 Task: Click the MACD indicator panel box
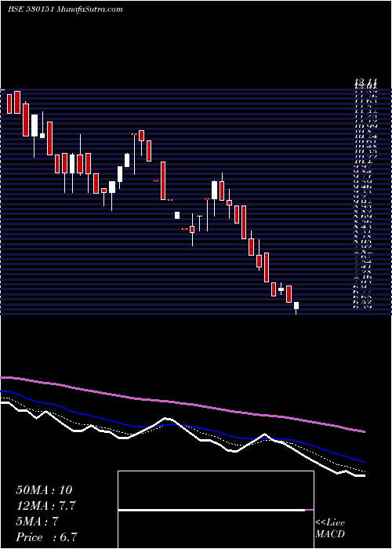(216, 510)
